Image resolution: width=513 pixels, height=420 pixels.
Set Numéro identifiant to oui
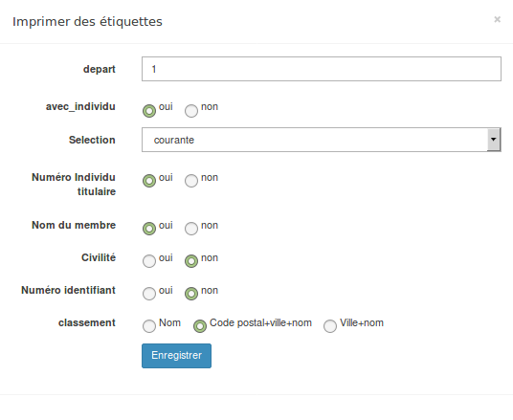(x=149, y=294)
